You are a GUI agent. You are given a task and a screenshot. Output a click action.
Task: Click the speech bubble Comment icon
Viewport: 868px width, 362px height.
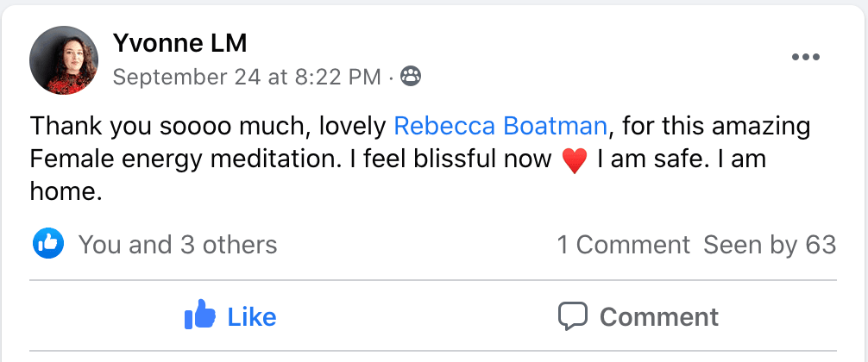(573, 316)
